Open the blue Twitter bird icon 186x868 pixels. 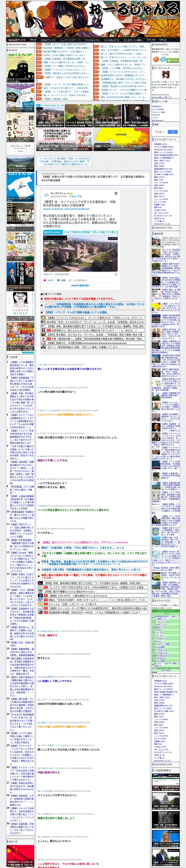coord(163,60)
